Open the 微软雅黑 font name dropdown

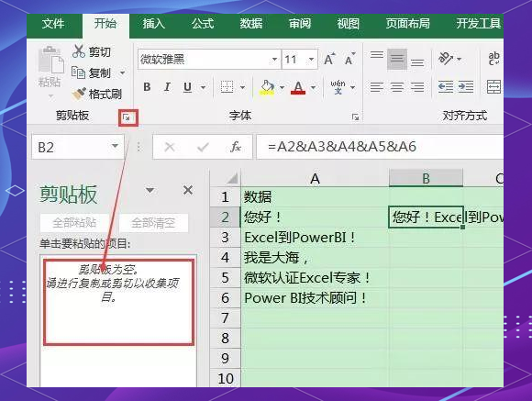tap(274, 60)
